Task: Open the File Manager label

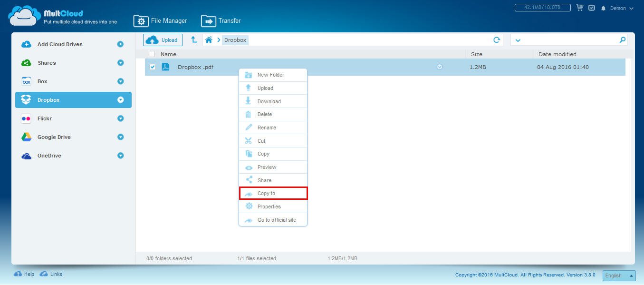Action: pos(169,21)
